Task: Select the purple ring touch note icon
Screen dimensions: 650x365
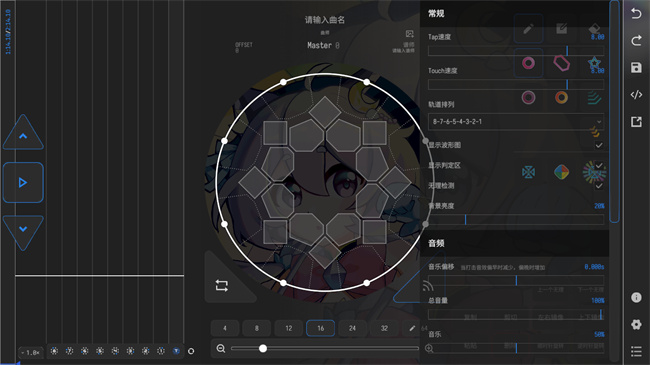Action: (528, 97)
